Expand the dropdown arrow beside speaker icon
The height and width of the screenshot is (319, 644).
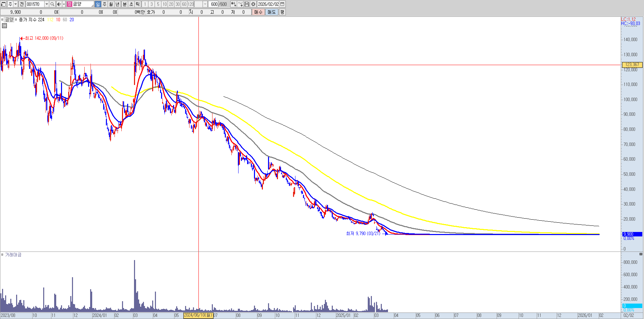point(64,4)
